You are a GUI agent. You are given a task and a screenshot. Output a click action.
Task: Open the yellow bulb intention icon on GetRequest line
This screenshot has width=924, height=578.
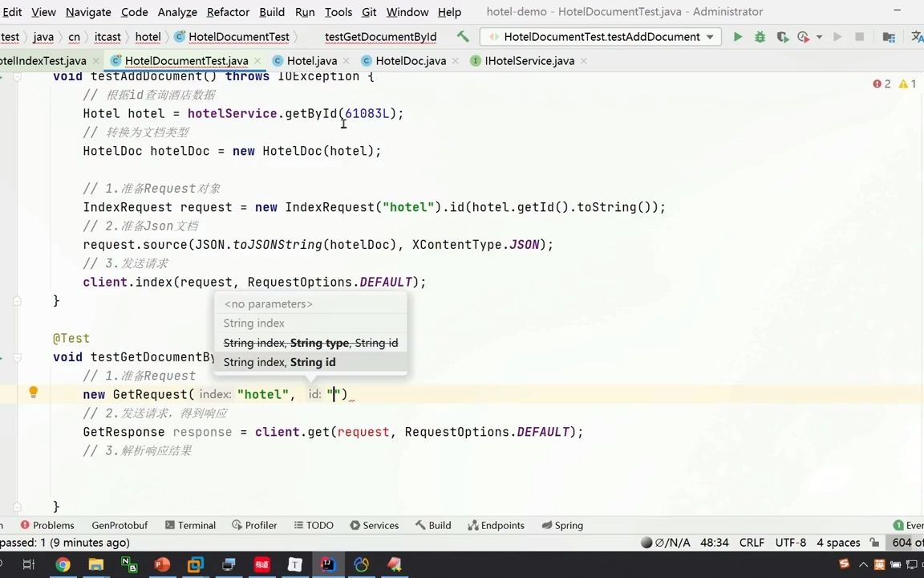pos(33,392)
